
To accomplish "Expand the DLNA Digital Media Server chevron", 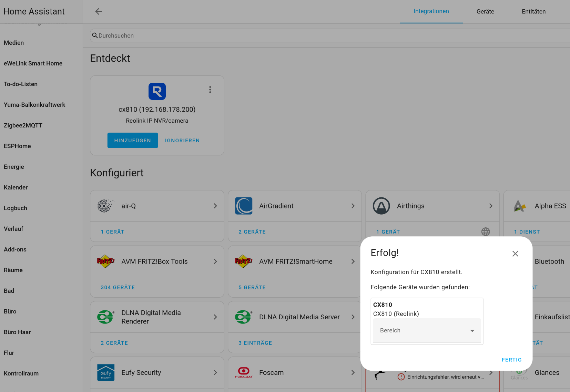I will (x=353, y=317).
